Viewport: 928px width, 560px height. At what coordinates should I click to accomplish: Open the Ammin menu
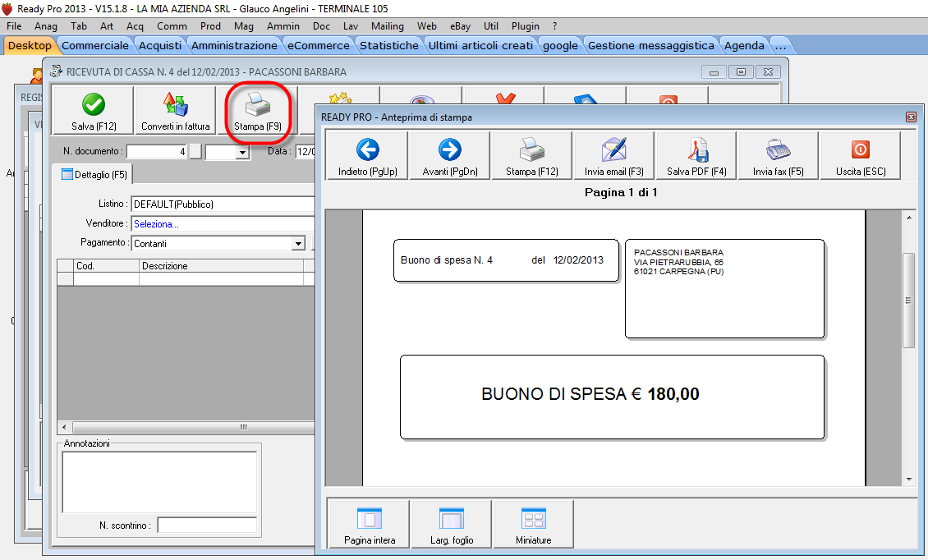[283, 26]
